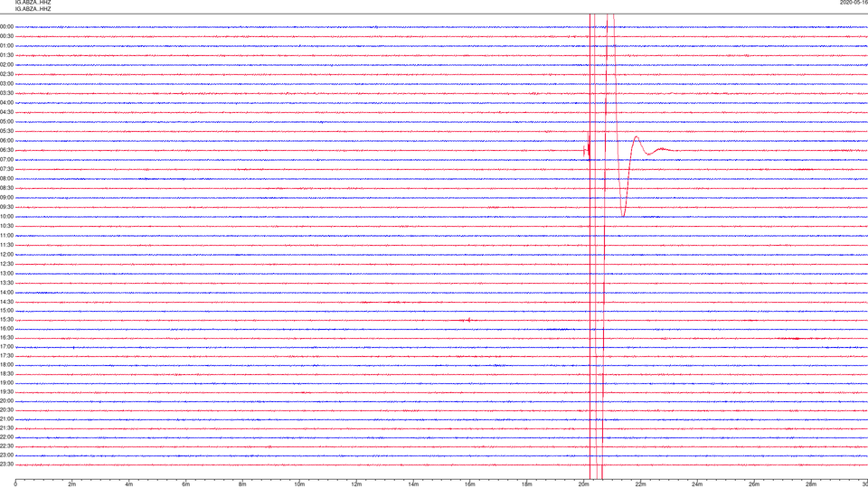868x488 pixels.
Task: Click the 10:00 trace time label
Action: coord(6,217)
